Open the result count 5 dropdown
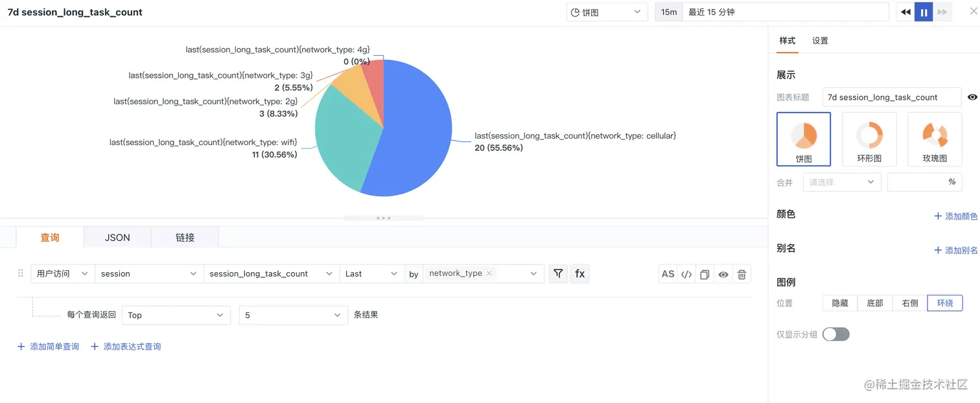 click(x=293, y=316)
